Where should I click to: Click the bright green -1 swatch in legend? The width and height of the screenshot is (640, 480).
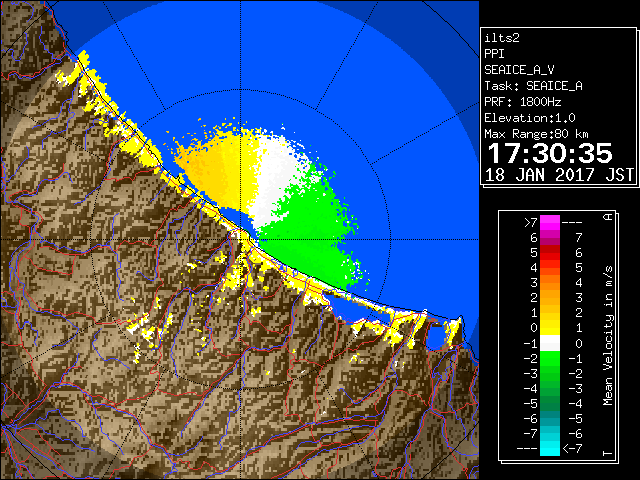[x=550, y=358]
